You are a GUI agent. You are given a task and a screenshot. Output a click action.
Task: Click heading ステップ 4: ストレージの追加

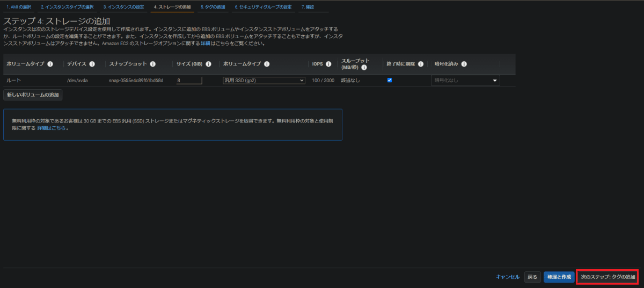57,21
